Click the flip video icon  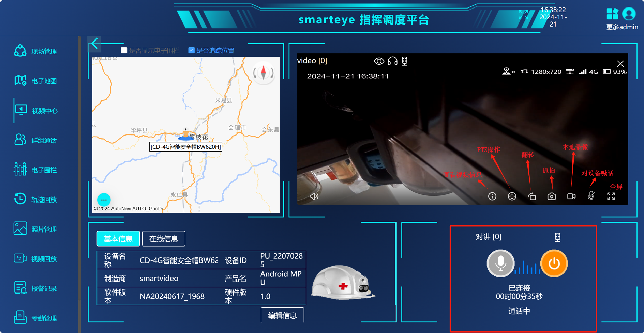coord(532,196)
